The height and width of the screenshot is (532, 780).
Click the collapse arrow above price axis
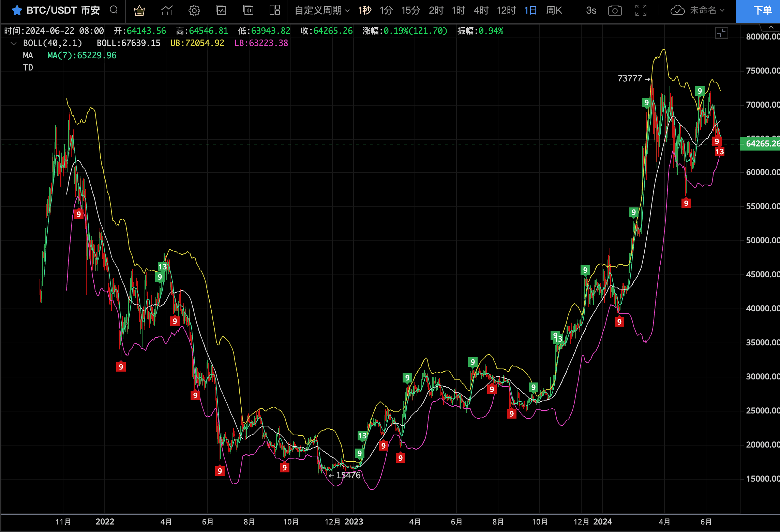click(771, 27)
